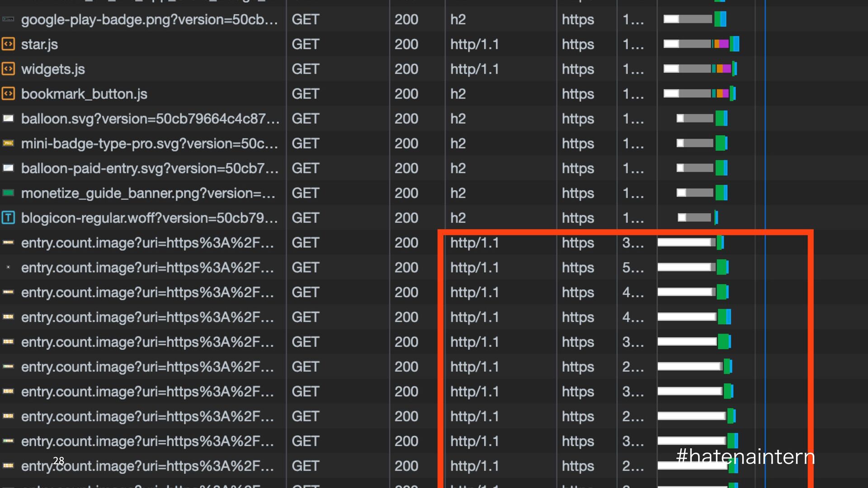Click the waterfall bar for widgets.js
Screen dimensions: 868x488
(x=700, y=69)
